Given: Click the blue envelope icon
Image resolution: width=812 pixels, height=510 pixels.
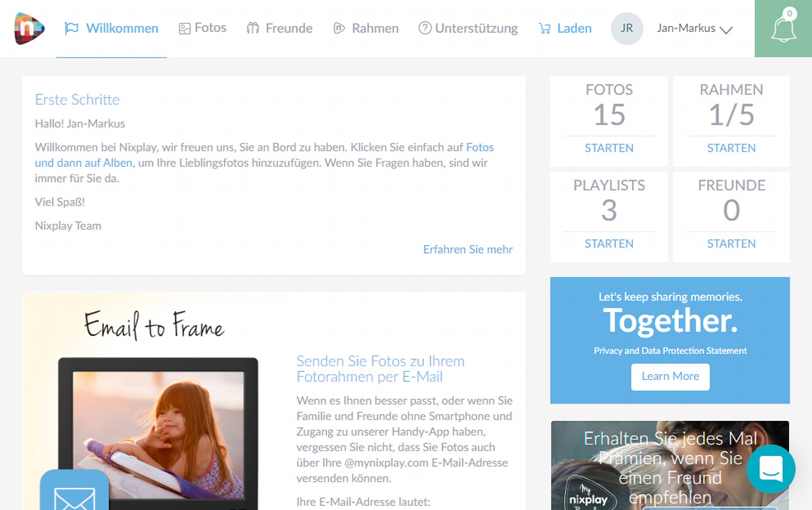Looking at the screenshot, I should tap(74, 491).
